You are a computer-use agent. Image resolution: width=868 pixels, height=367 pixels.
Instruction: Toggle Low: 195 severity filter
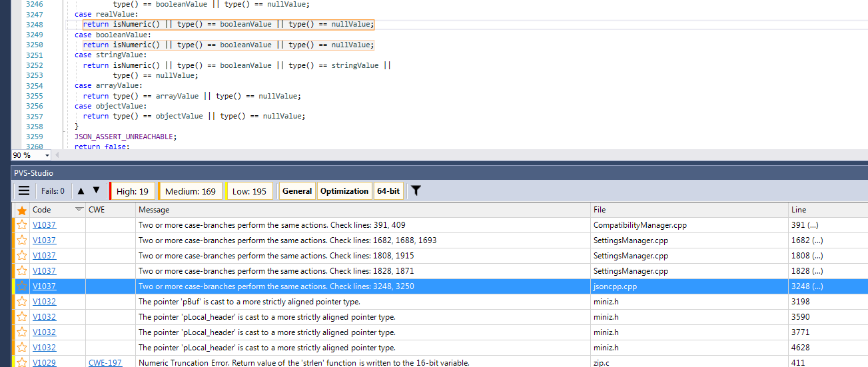pos(249,191)
